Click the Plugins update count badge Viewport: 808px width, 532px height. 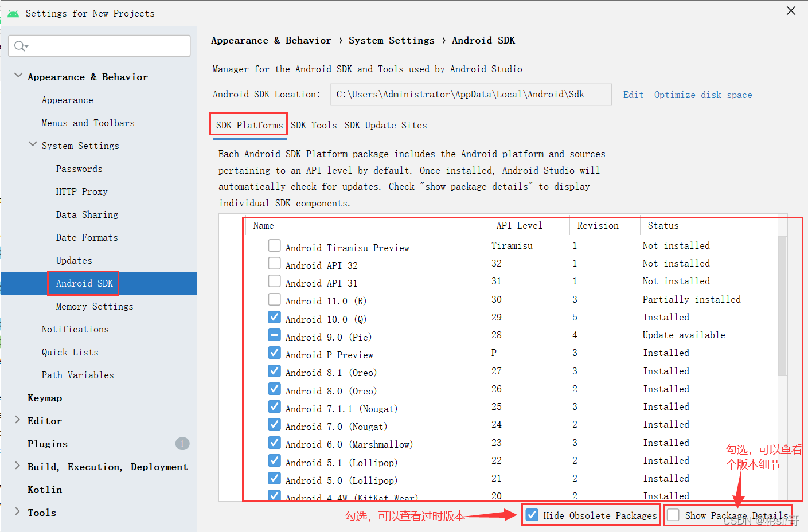182,444
